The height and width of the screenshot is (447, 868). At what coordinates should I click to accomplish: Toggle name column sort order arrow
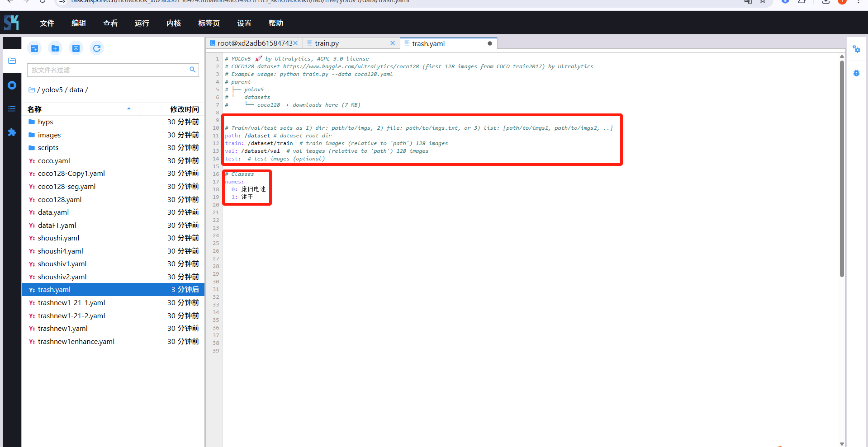pos(129,109)
